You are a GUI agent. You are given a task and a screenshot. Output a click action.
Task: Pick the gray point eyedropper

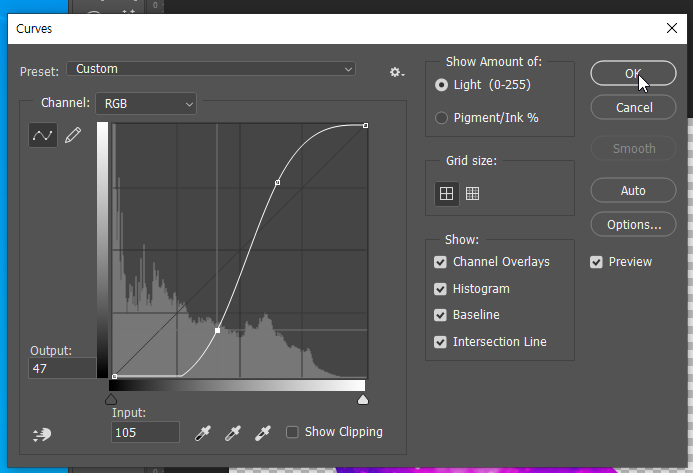coord(233,433)
